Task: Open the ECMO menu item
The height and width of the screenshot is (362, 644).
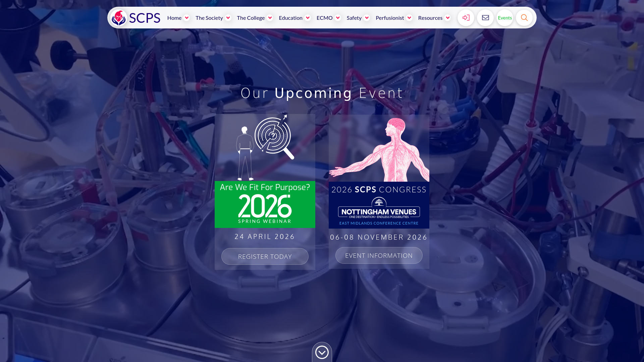Action: (325, 18)
